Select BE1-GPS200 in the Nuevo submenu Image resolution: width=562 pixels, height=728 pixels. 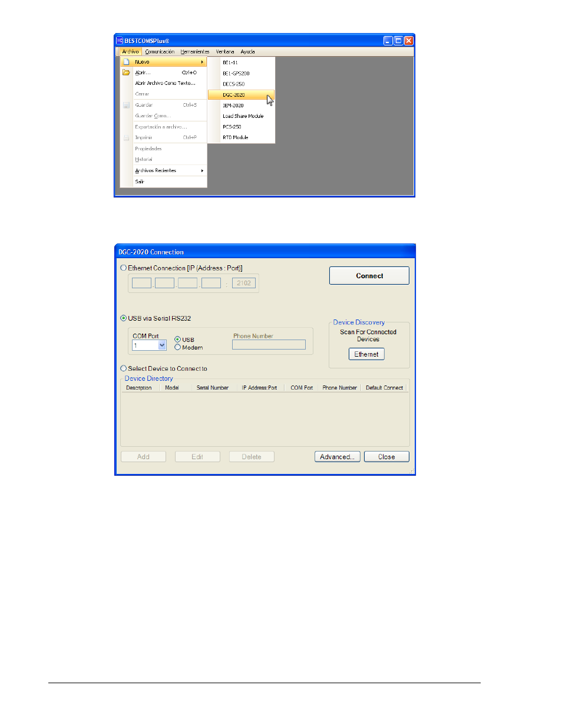[x=242, y=74]
